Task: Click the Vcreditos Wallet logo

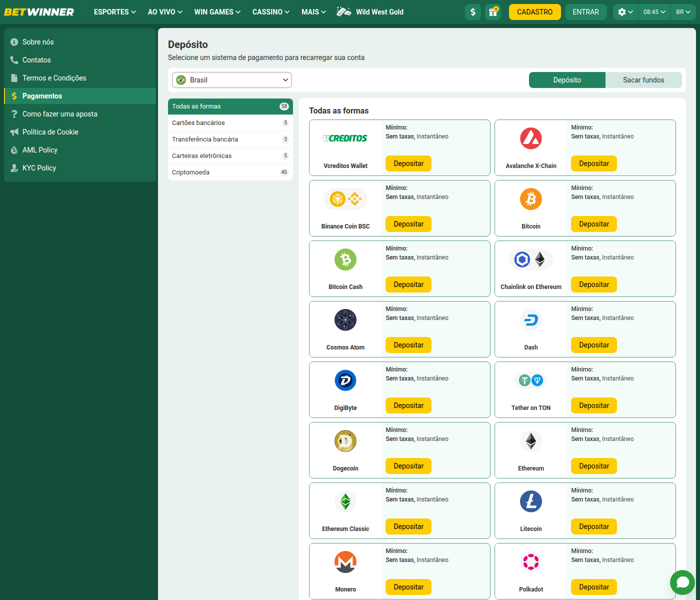Action: pyautogui.click(x=345, y=138)
